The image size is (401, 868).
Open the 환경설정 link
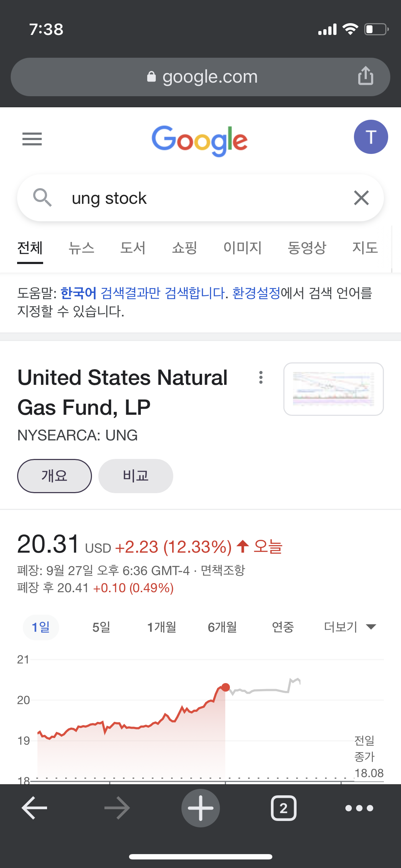tap(256, 293)
